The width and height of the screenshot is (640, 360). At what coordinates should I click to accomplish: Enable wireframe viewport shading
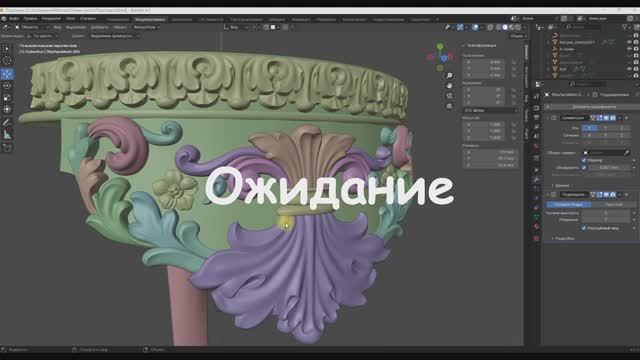tap(498, 27)
